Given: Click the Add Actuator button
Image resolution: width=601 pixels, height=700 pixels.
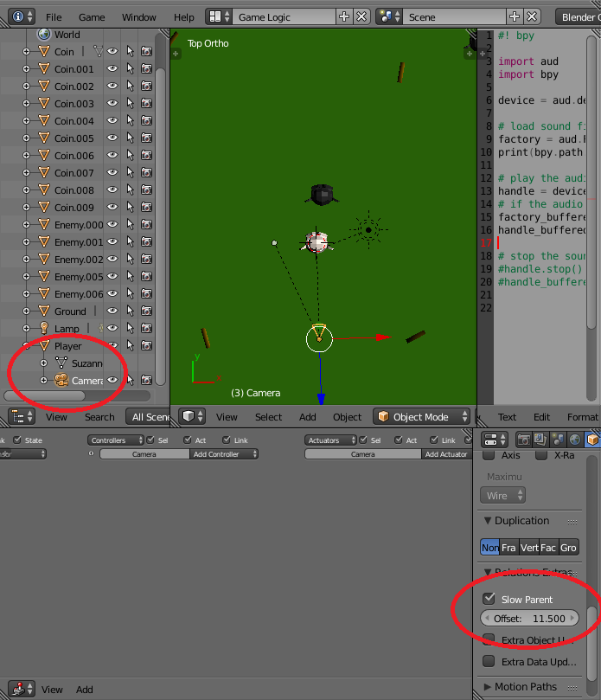Looking at the screenshot, I should (446, 454).
